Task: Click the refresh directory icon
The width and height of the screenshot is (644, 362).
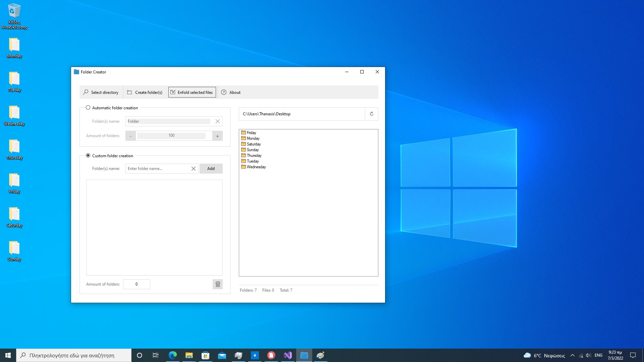Action: [x=371, y=114]
